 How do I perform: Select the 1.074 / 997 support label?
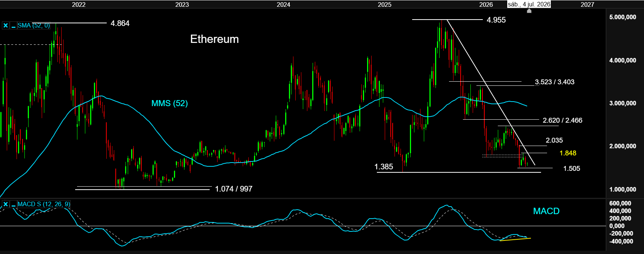(234, 189)
